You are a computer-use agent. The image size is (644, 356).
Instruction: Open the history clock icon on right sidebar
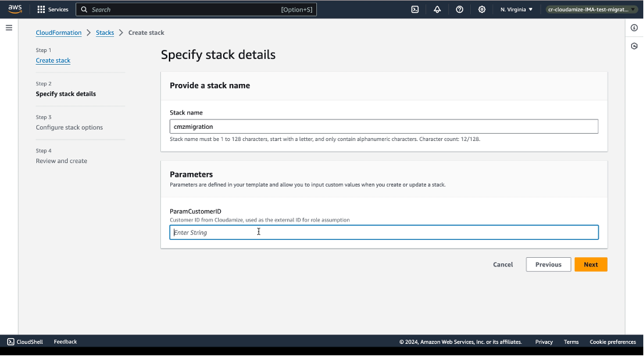coord(634,46)
